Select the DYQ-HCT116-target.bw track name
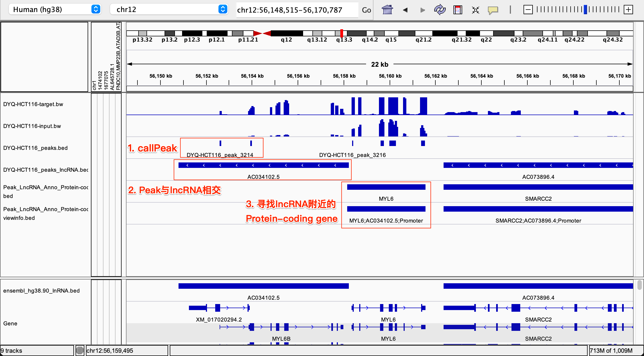The height and width of the screenshot is (356, 644). tap(33, 104)
